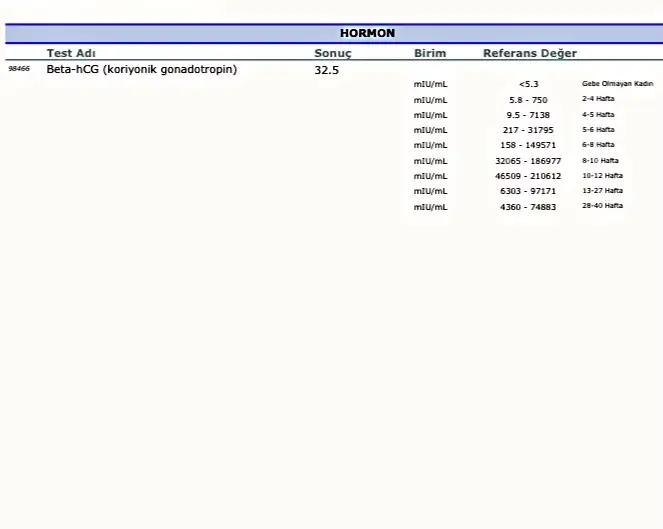Select the Gebe Olmayan Kadın label
Image resolution: width=663 pixels, height=529 pixels.
[617, 85]
